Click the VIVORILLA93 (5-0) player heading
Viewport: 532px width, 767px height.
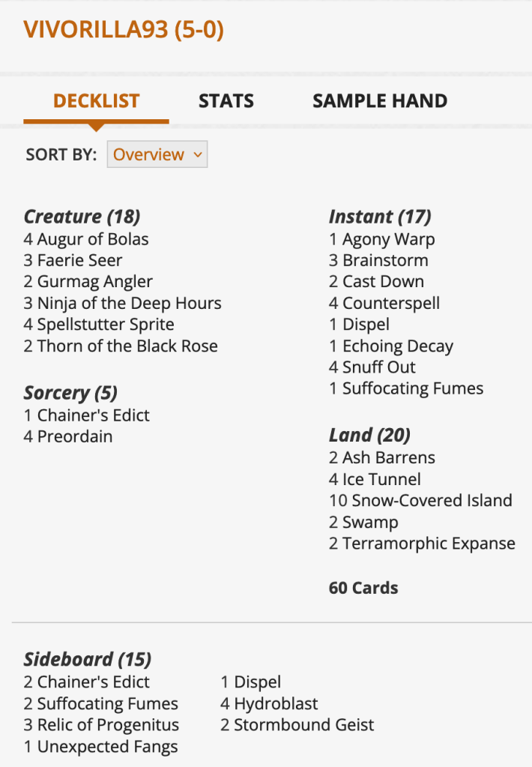point(124,29)
